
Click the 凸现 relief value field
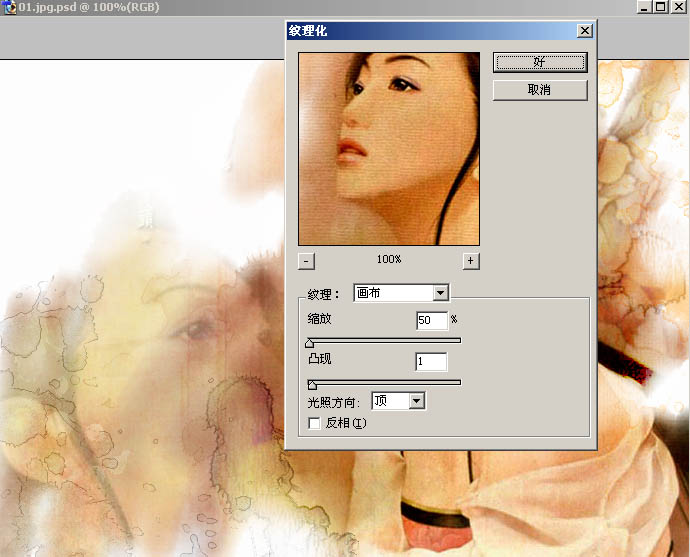point(431,362)
